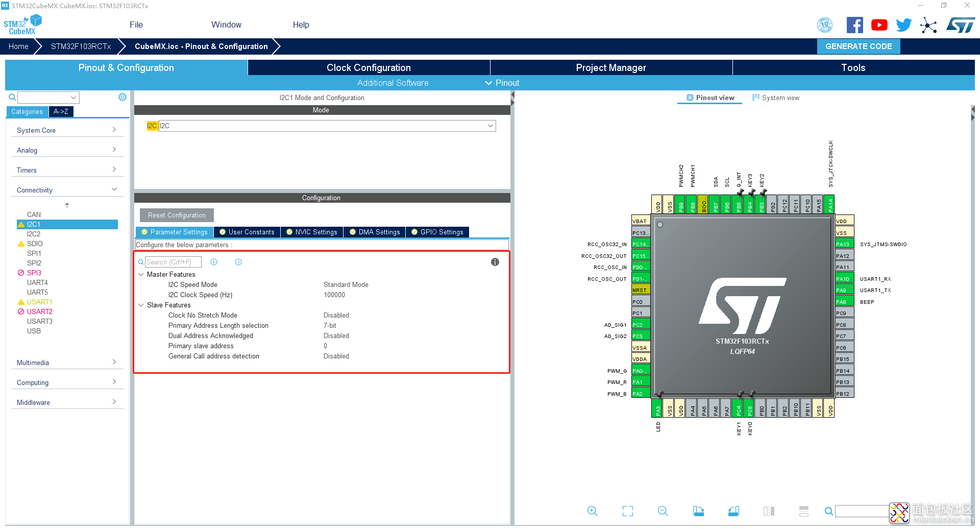The height and width of the screenshot is (529, 980).
Task: Open the File menu
Action: tap(136, 25)
